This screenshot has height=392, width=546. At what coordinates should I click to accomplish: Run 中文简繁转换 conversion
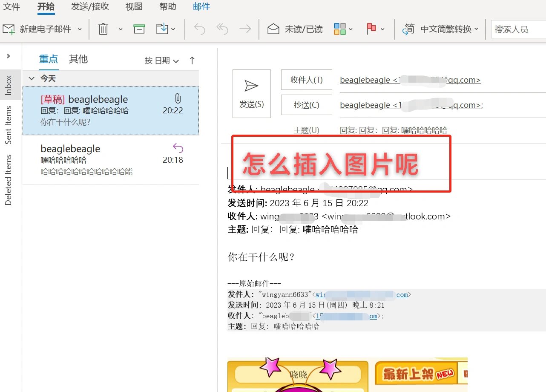coord(440,29)
